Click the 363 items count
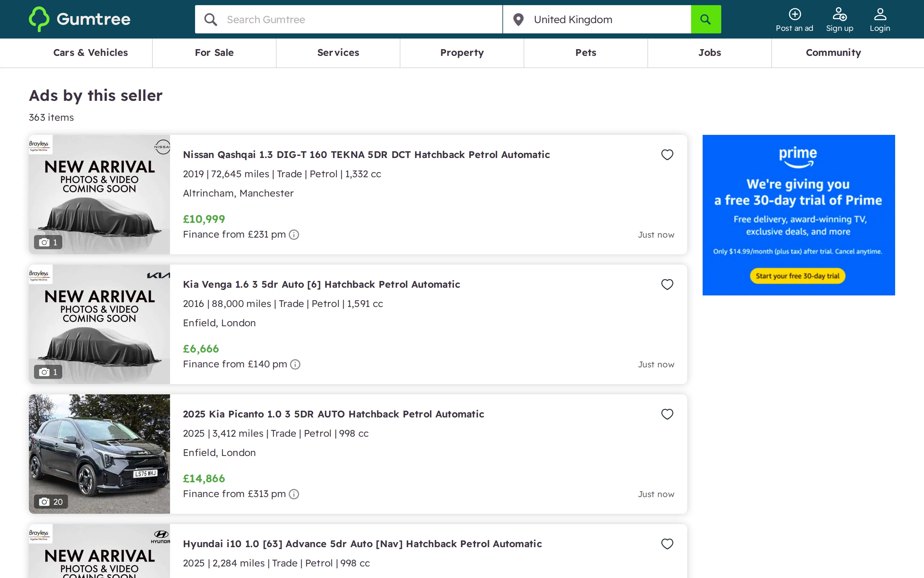This screenshot has height=578, width=924. coord(51,117)
